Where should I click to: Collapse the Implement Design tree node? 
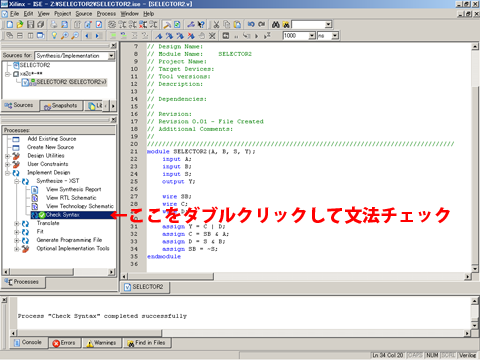(x=7, y=173)
